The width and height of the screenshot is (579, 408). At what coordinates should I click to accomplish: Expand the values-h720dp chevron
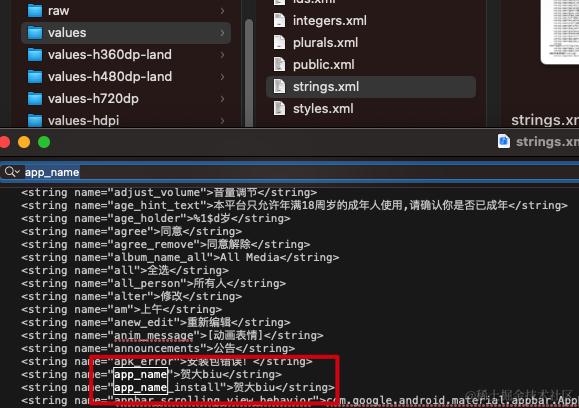pos(222,99)
